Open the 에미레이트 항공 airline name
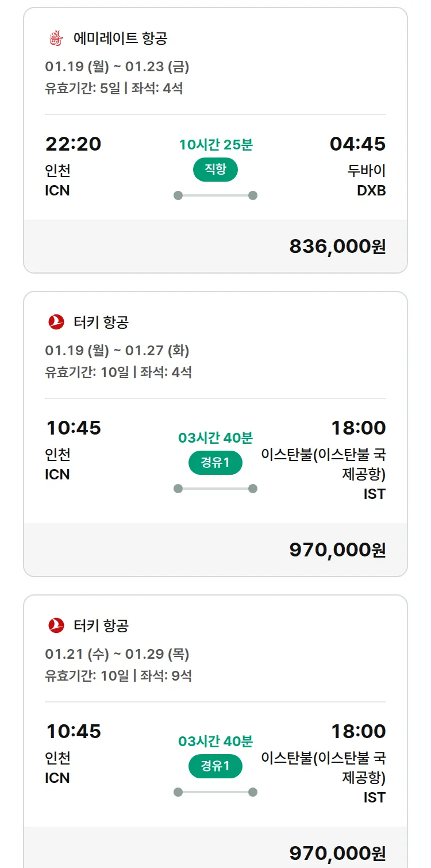The image size is (431, 868). [121, 39]
